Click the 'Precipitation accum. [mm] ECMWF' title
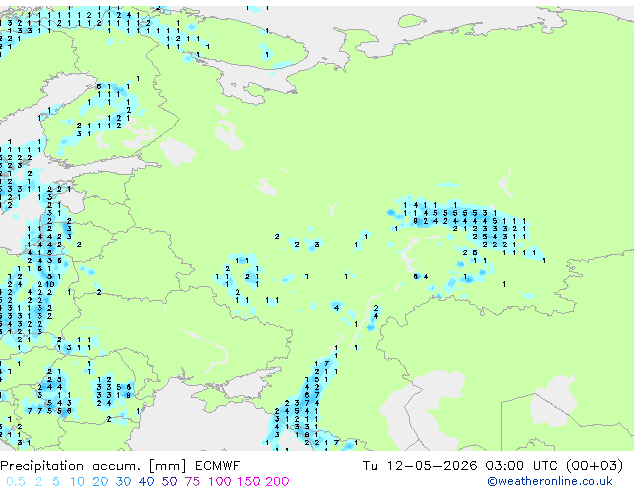The width and height of the screenshot is (634, 490). [120, 466]
